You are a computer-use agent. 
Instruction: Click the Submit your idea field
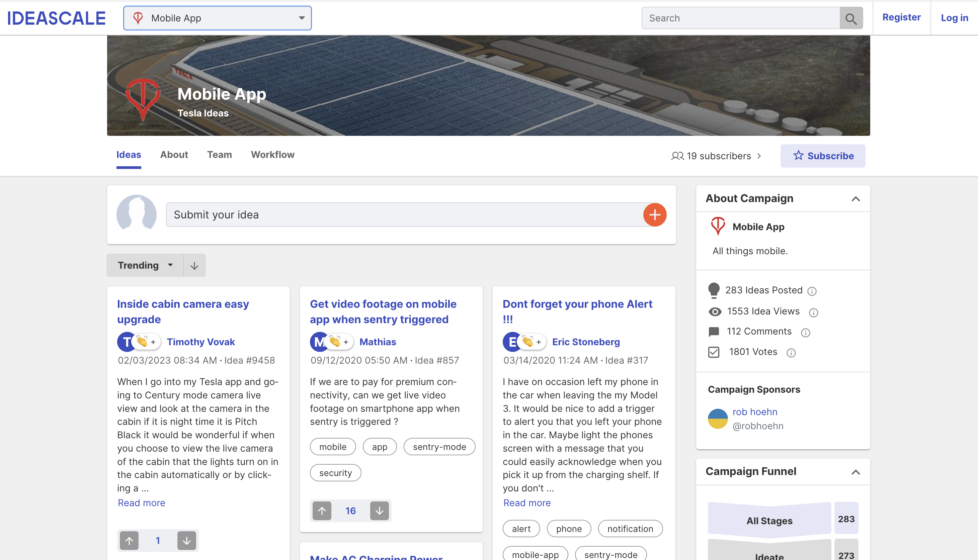(405, 215)
